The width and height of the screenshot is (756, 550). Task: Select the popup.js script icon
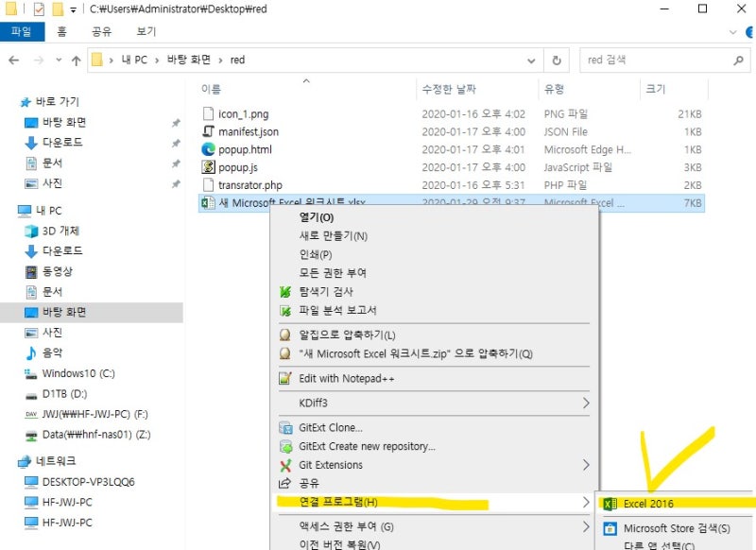click(208, 167)
